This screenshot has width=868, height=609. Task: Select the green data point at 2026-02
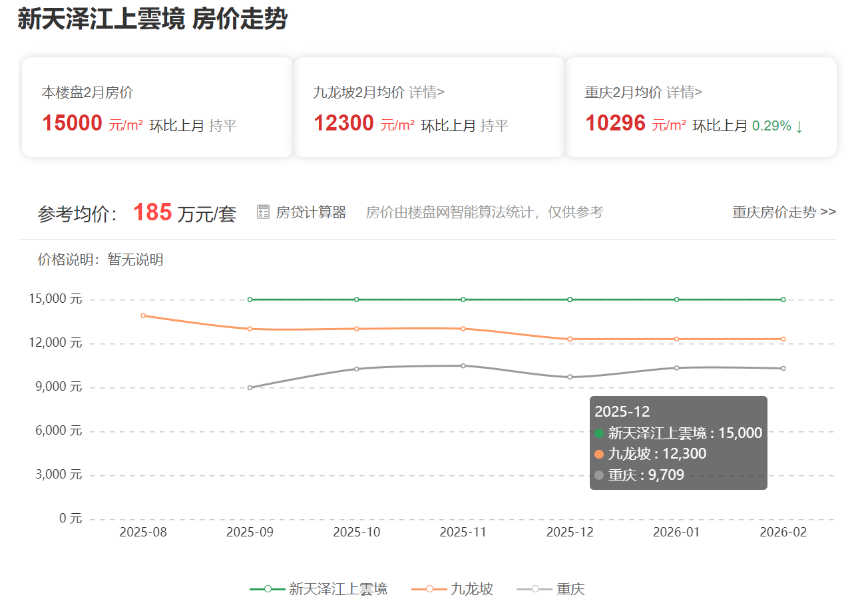[x=783, y=300]
